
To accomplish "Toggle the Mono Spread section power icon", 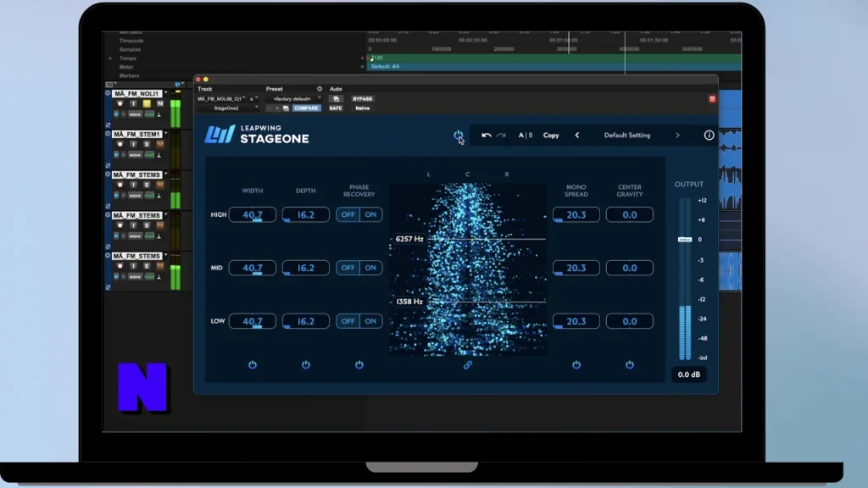I will coord(576,365).
